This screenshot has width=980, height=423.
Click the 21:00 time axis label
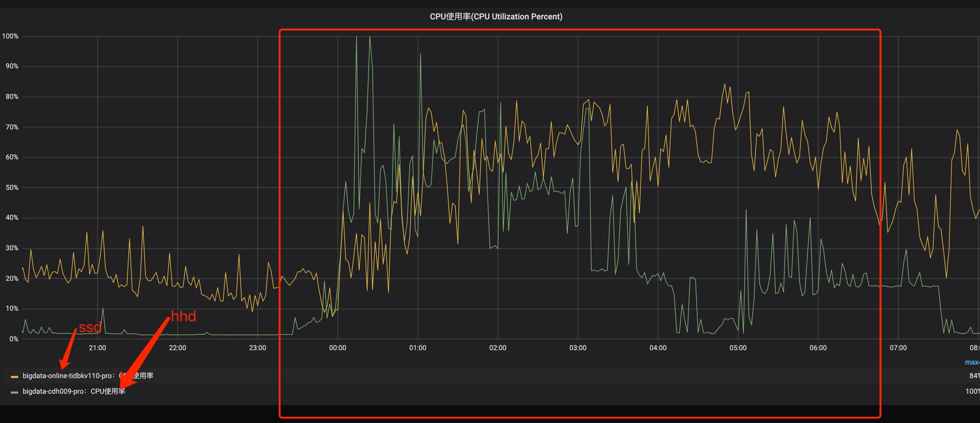[x=97, y=348]
